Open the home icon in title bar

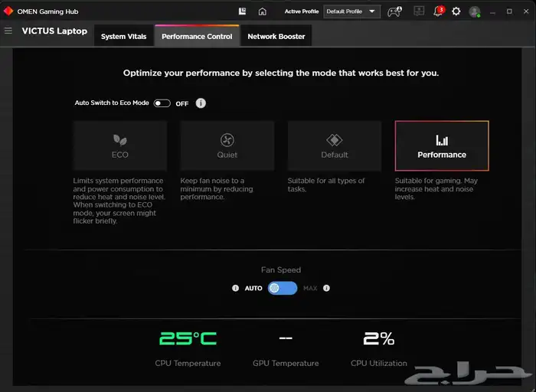[263, 11]
